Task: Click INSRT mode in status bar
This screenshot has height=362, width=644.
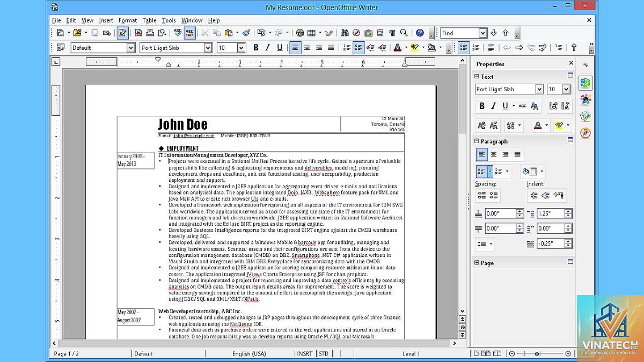Action: tap(304, 353)
